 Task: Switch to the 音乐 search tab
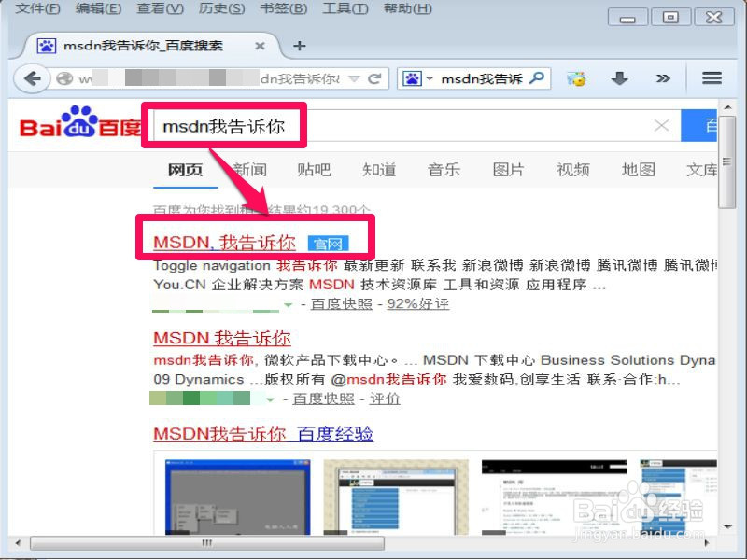(444, 170)
